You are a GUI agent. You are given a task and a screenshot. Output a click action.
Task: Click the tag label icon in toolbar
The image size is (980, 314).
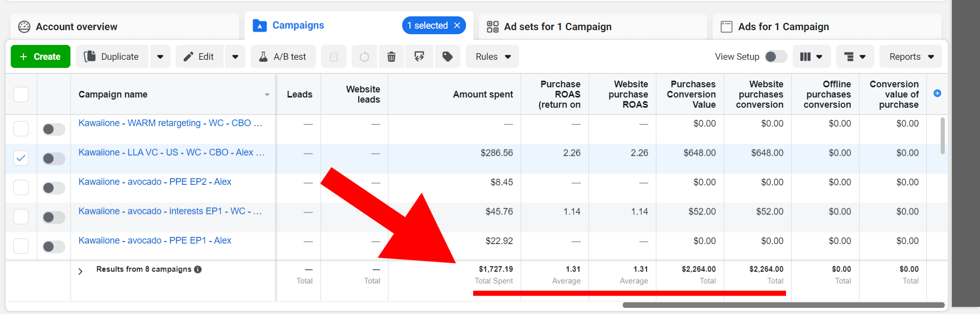[x=448, y=57]
